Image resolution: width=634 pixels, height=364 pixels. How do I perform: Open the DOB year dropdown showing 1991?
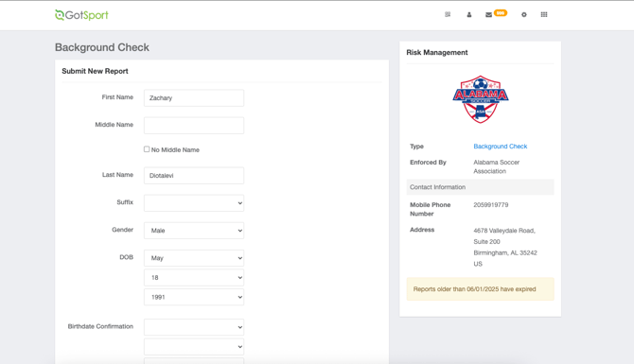[194, 297]
